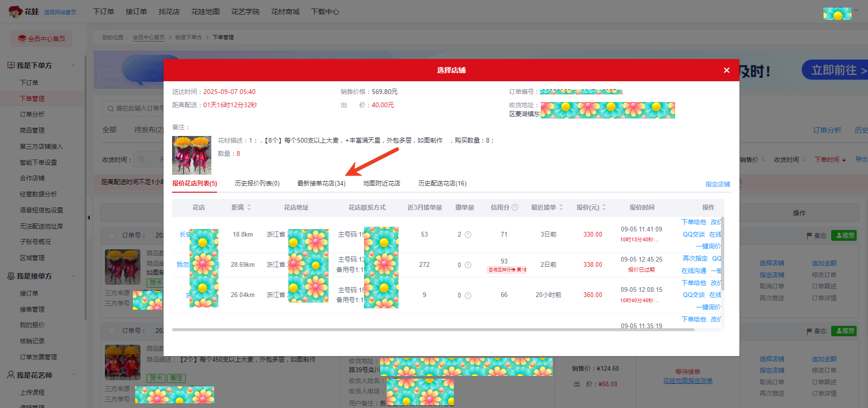Click QQ交谈 in the 330.00 quote row
This screenshot has height=408, width=868.
pyautogui.click(x=694, y=234)
